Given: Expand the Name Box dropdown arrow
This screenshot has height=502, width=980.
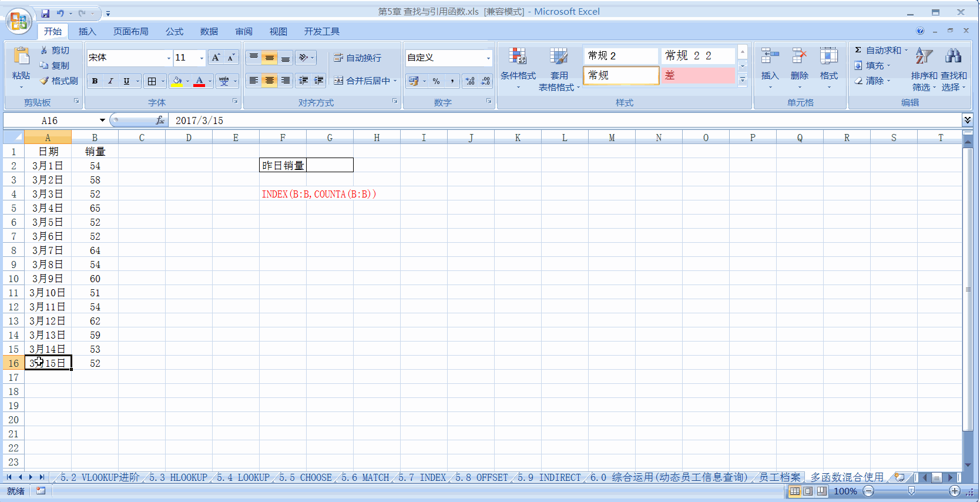Looking at the screenshot, I should point(102,121).
